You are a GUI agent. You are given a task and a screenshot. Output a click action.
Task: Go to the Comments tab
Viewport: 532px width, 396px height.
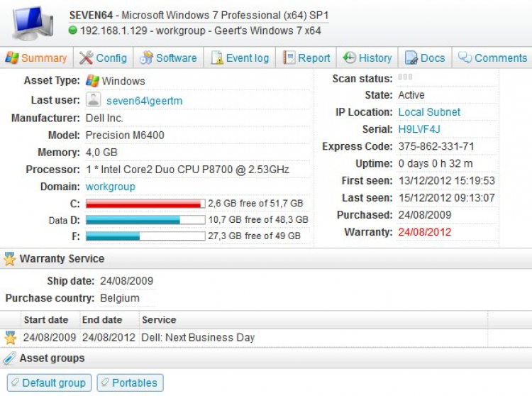[x=492, y=58]
